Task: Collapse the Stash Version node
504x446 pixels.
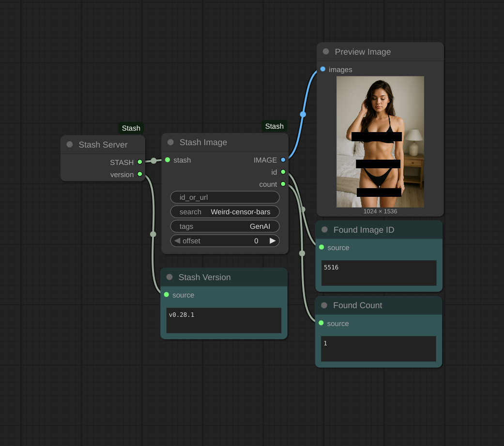Action: [x=170, y=277]
